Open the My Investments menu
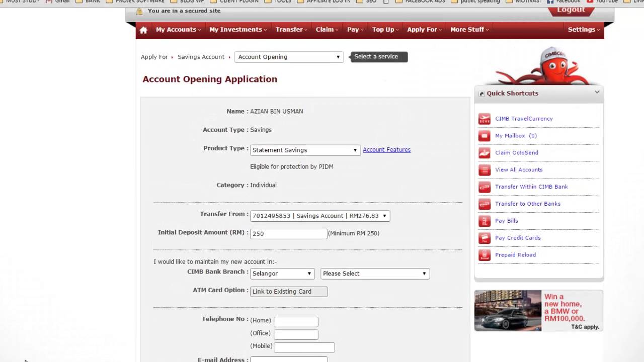This screenshot has width=644, height=362. [238, 30]
